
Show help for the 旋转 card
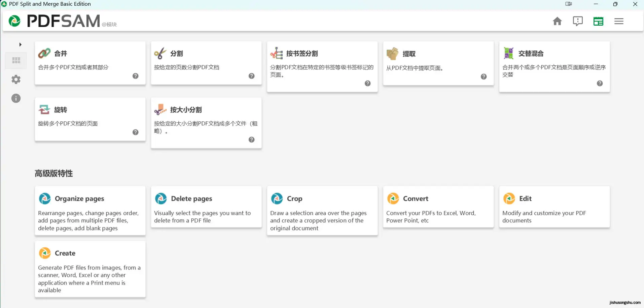coord(136,132)
